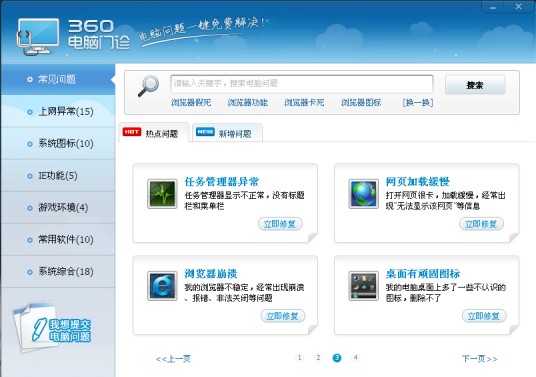Click the 浏览器假死 suggested keyword link
Image resolution: width=536 pixels, height=377 pixels.
coord(191,102)
